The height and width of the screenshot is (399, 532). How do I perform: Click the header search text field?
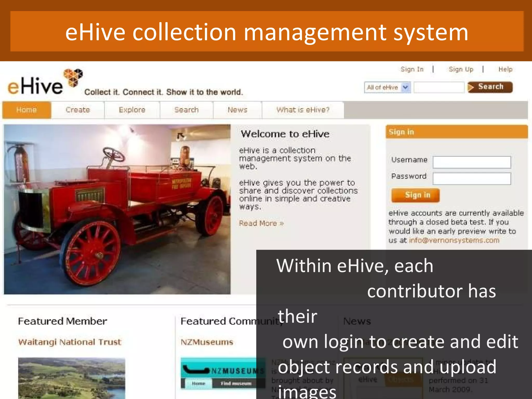439,87
